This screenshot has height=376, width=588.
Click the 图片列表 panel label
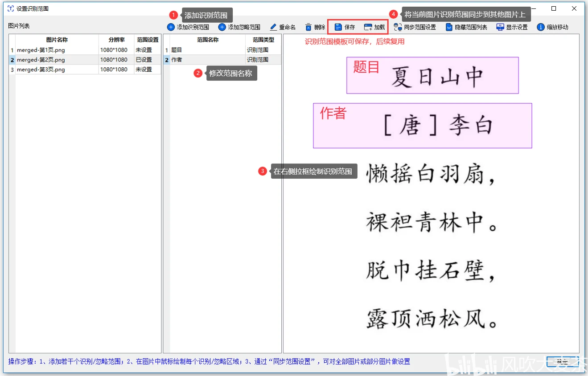pyautogui.click(x=19, y=26)
